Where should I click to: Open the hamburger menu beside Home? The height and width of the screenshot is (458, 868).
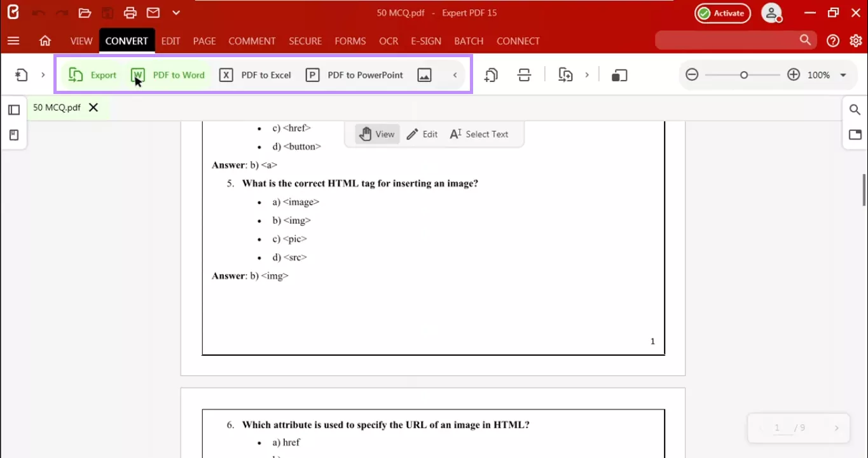[13, 41]
